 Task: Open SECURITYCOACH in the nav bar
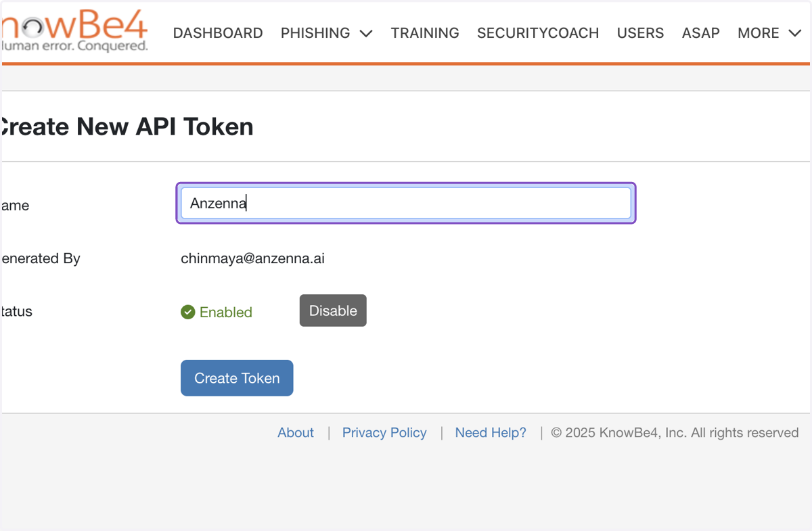pyautogui.click(x=538, y=33)
